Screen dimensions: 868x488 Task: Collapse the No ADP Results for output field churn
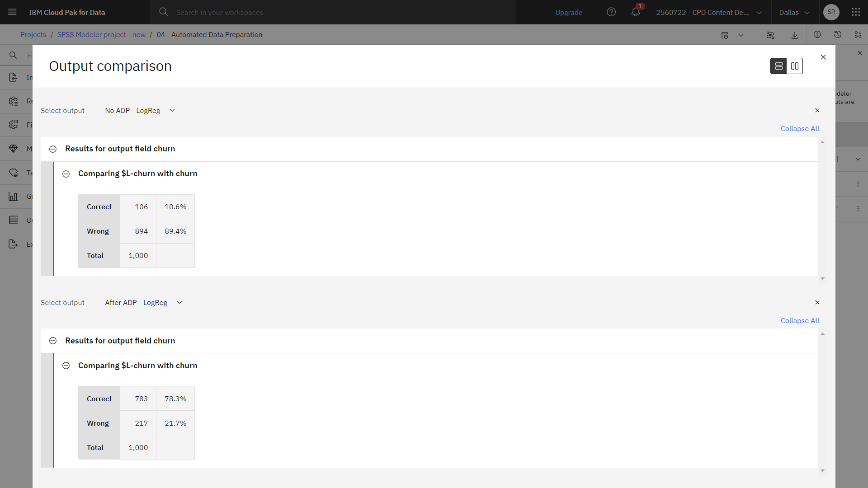[x=53, y=148]
